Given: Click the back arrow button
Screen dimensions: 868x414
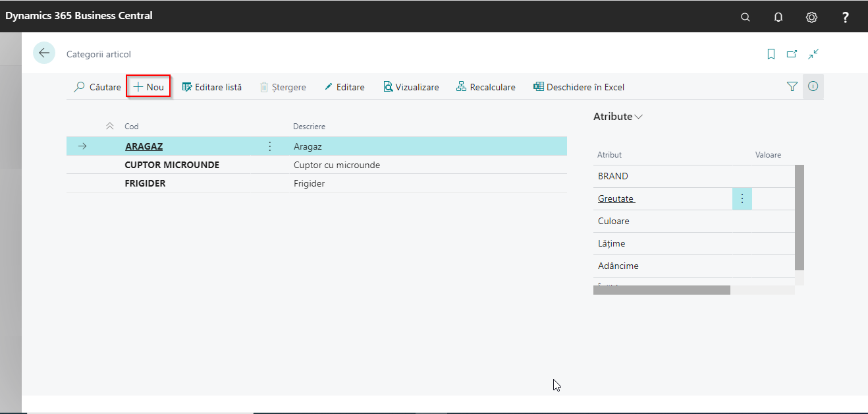Looking at the screenshot, I should (x=44, y=53).
